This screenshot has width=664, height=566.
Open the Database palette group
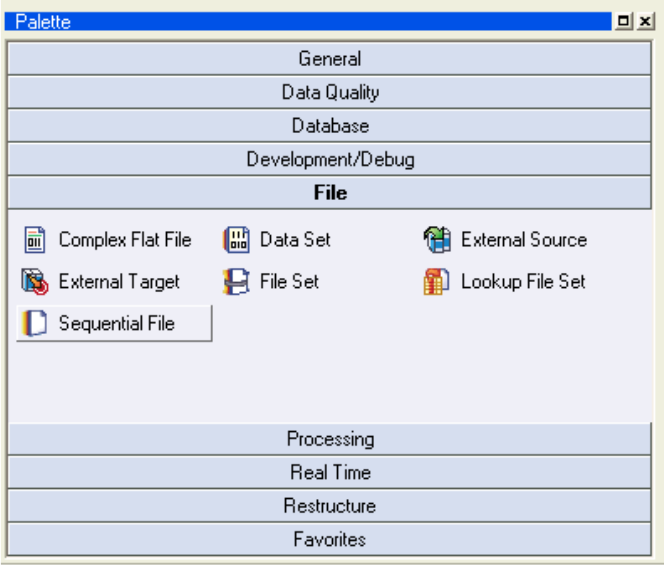point(330,126)
